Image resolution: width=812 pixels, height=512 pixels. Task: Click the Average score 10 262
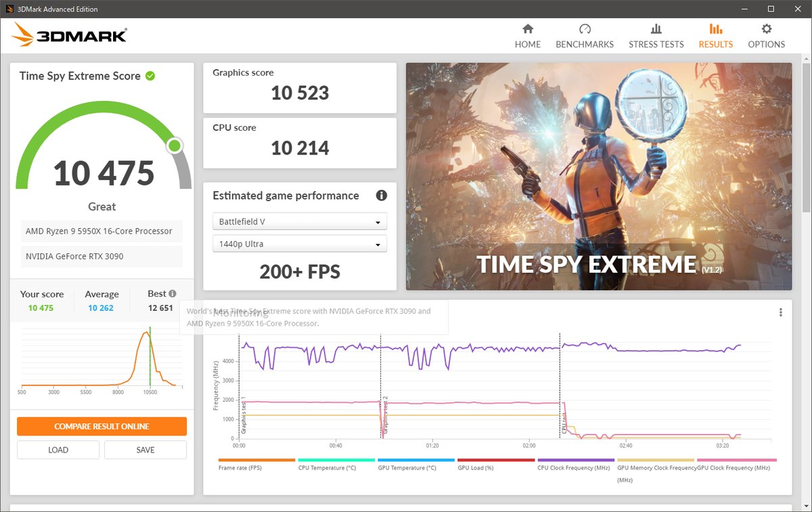pyautogui.click(x=101, y=308)
